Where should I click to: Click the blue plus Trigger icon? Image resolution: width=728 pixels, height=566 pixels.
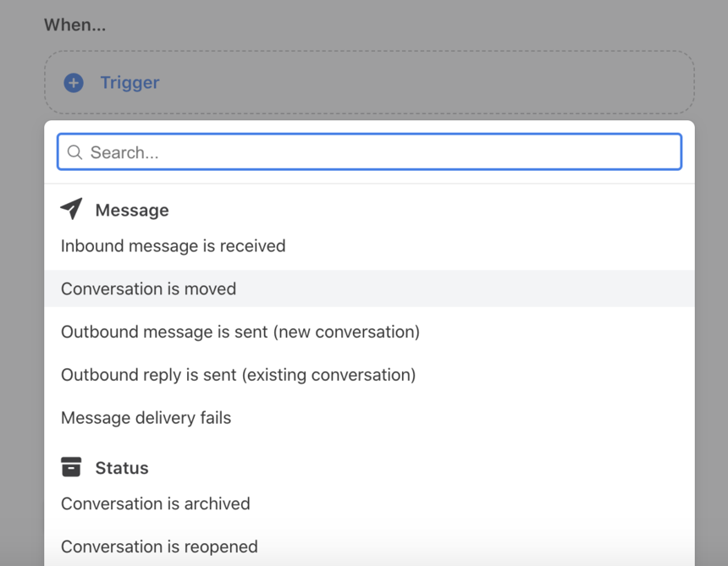[74, 83]
